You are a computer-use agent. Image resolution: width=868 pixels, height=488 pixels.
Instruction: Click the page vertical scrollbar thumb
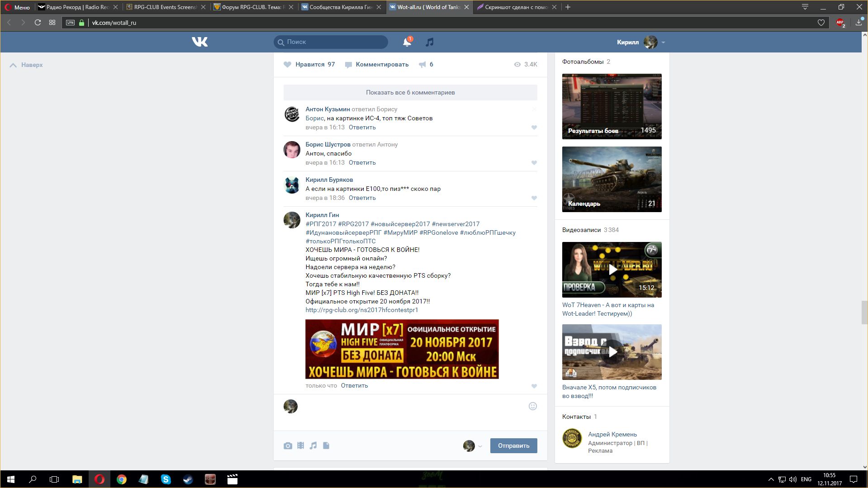(x=864, y=312)
